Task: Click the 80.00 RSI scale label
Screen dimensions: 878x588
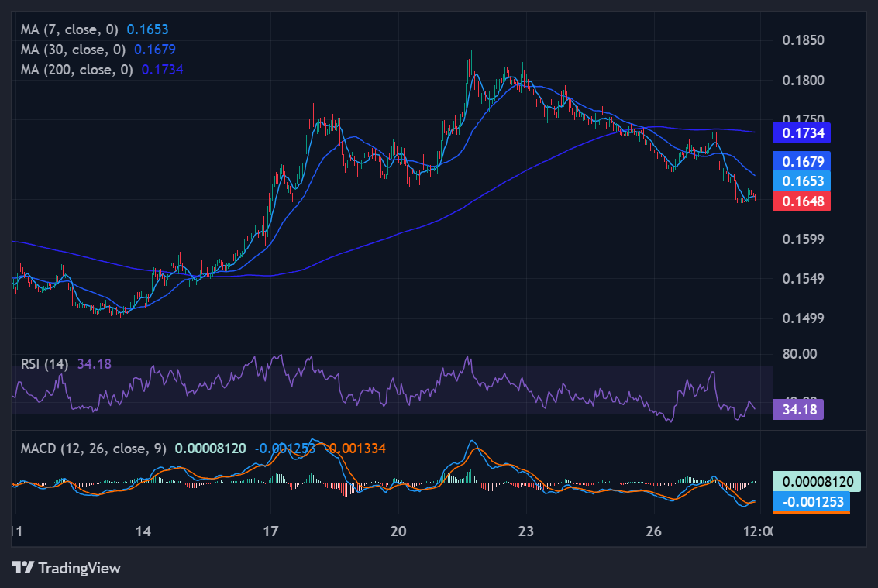Action: [x=801, y=354]
